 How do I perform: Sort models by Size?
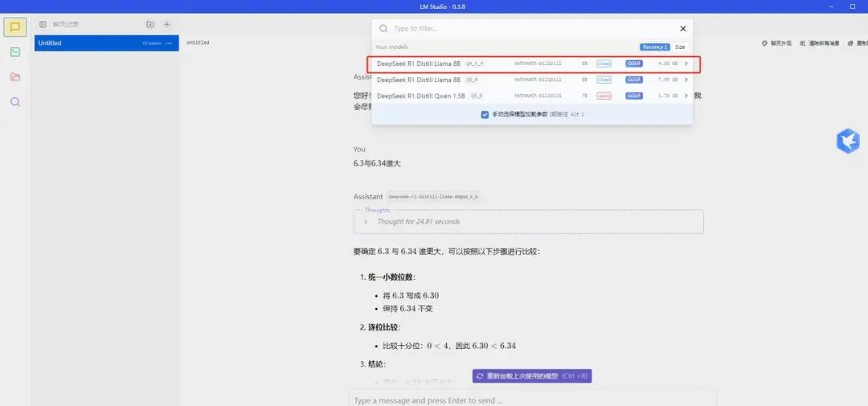point(680,47)
